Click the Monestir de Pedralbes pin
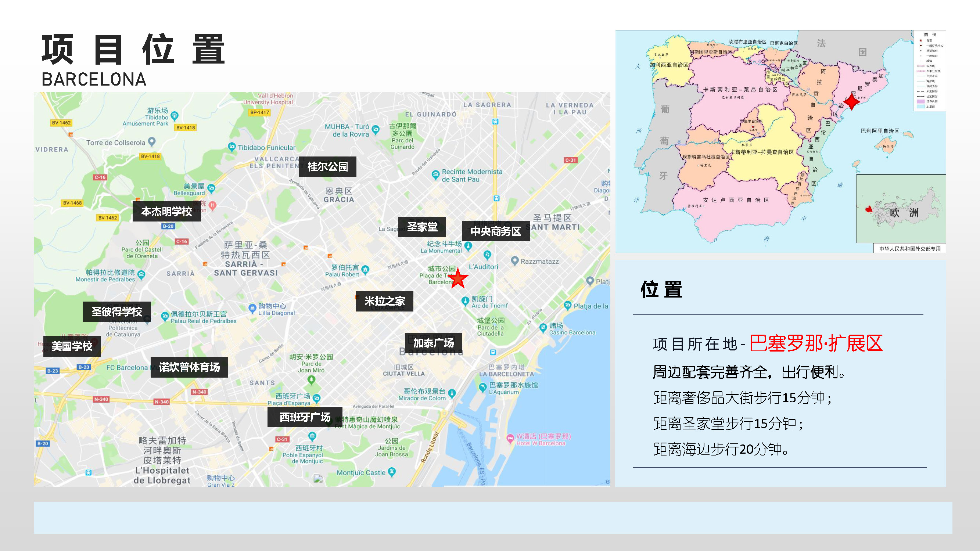 141,274
